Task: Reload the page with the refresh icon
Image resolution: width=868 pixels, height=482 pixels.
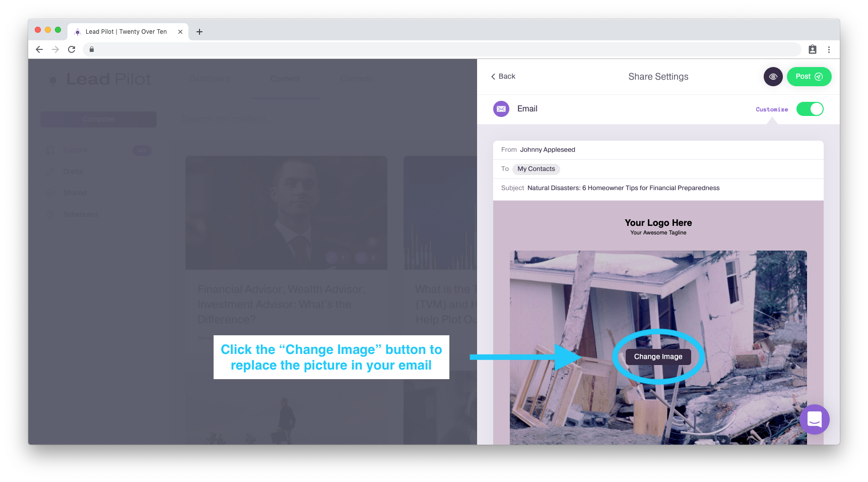Action: [x=72, y=49]
